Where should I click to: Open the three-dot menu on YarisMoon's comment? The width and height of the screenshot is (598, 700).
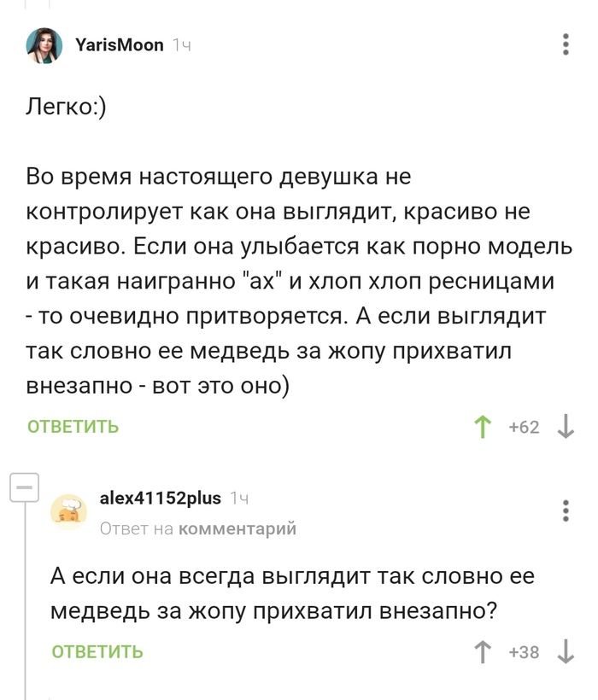click(x=565, y=44)
